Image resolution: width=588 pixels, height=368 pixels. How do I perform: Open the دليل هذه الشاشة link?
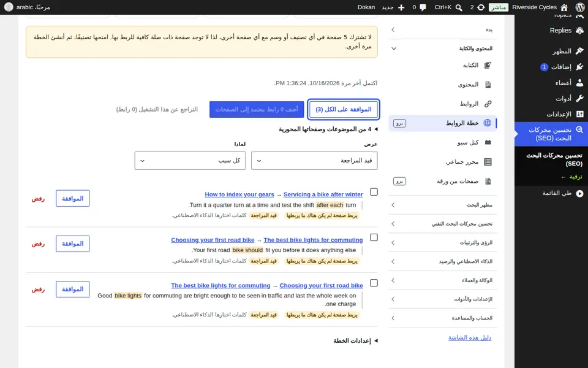470,337
